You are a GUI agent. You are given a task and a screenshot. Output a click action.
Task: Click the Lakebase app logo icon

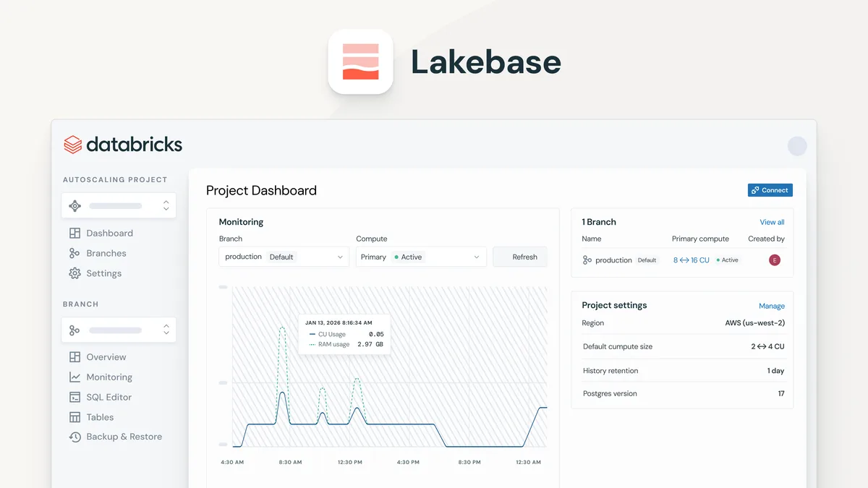(x=360, y=61)
